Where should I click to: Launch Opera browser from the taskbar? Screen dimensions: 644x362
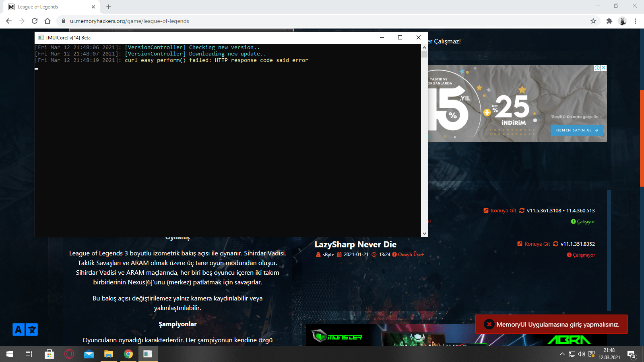pos(69,354)
